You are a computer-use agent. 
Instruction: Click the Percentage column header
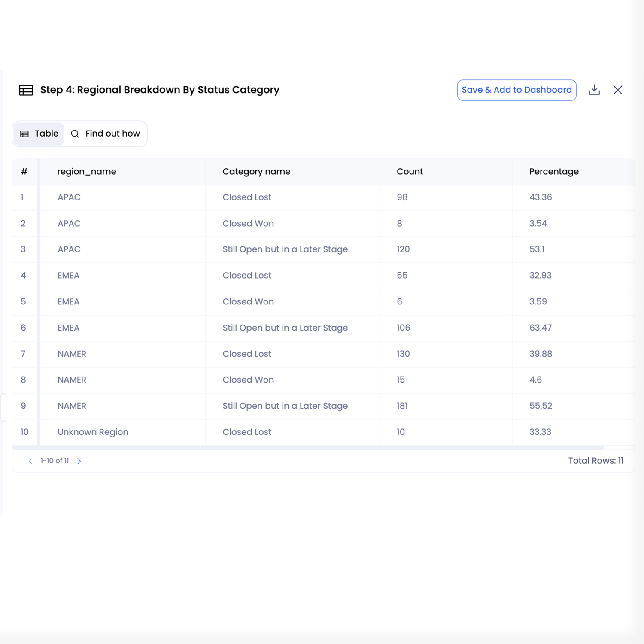[554, 172]
